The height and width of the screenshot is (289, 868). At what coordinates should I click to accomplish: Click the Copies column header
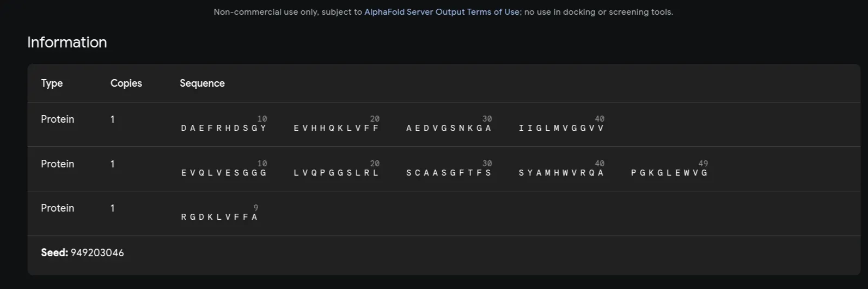126,83
